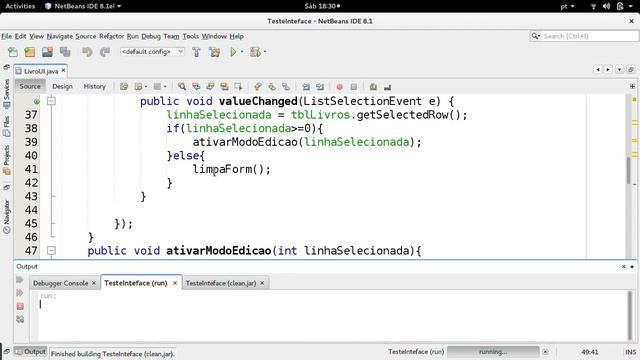Open the Projects side panel
Image resolution: width=640 pixels, height=360 pixels.
click(7, 160)
